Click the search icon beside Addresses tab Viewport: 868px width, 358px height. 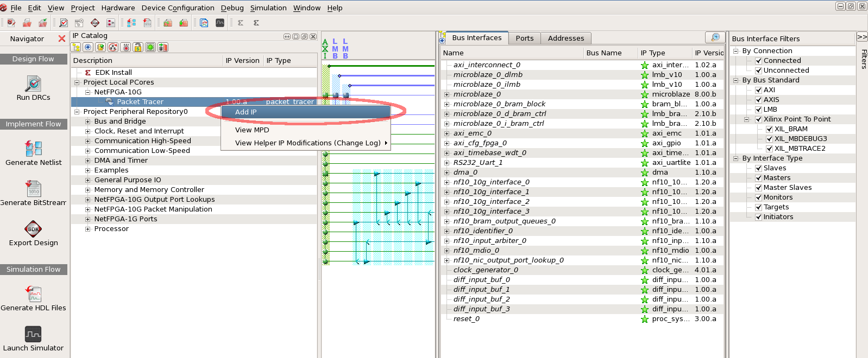pos(715,37)
